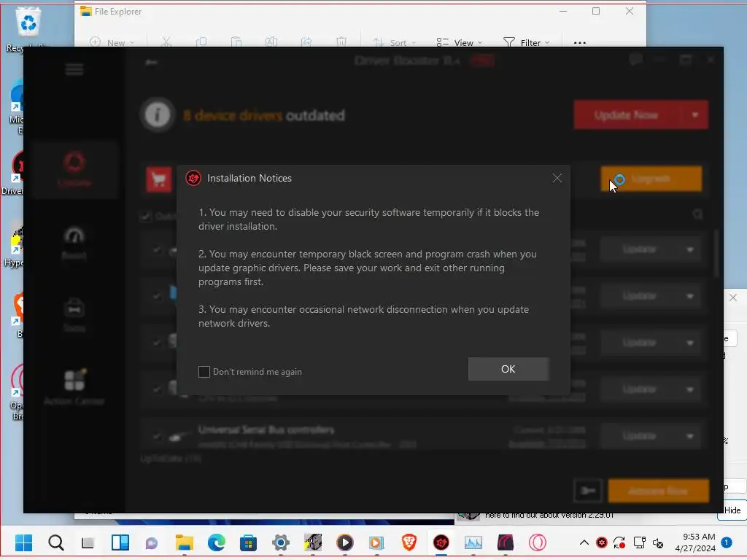Click the orange Activate Now button
This screenshot has height=560, width=747.
[x=659, y=491]
